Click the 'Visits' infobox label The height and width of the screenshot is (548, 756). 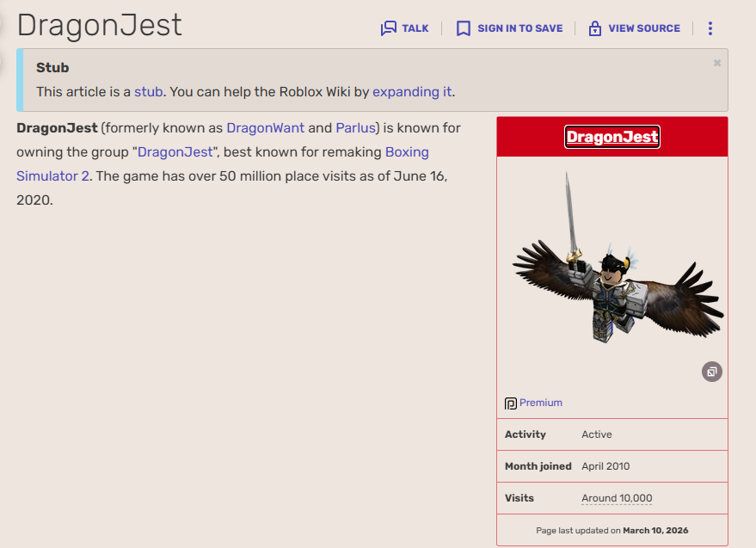[x=519, y=498]
